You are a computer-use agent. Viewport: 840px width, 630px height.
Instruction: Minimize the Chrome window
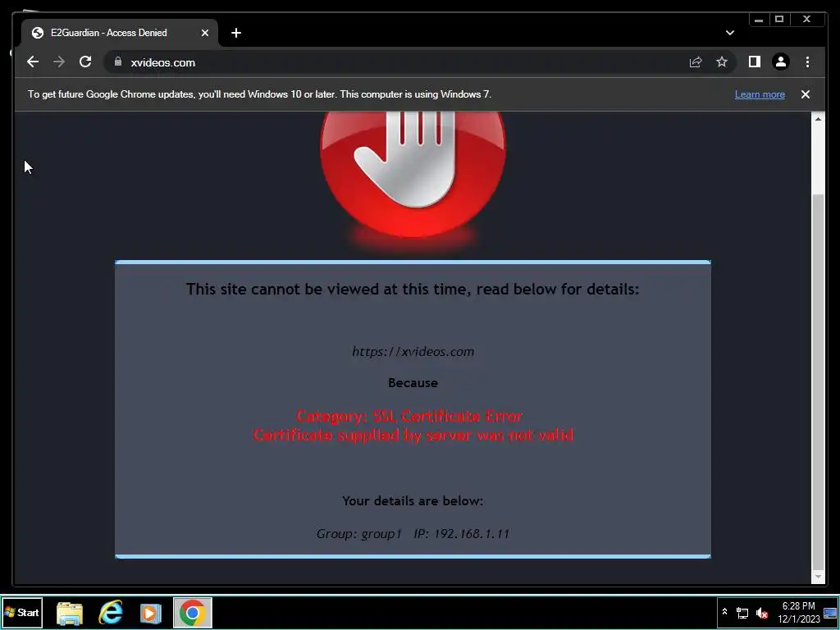click(x=759, y=20)
